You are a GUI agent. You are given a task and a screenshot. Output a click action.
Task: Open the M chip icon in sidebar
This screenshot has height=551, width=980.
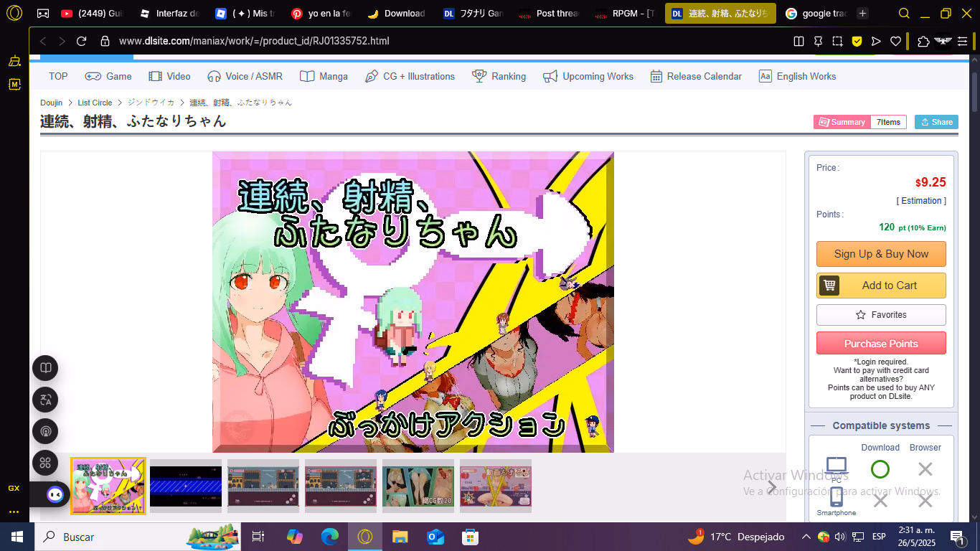(x=14, y=84)
